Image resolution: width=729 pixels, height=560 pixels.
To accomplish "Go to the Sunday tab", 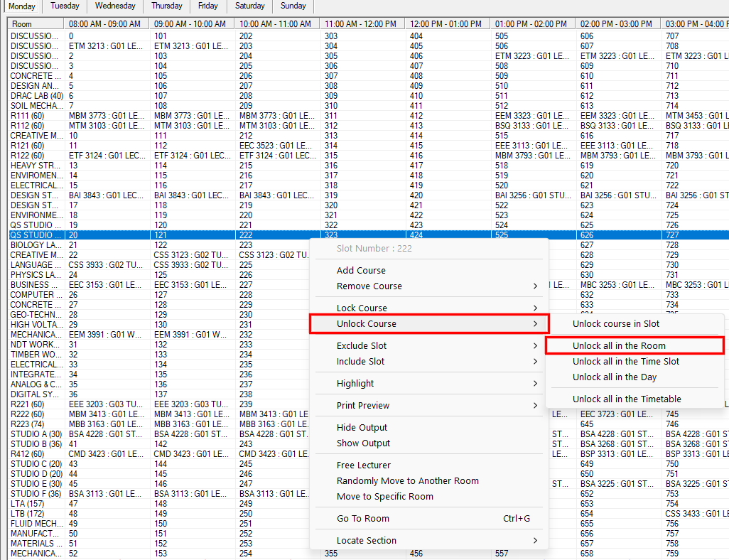I will point(293,6).
